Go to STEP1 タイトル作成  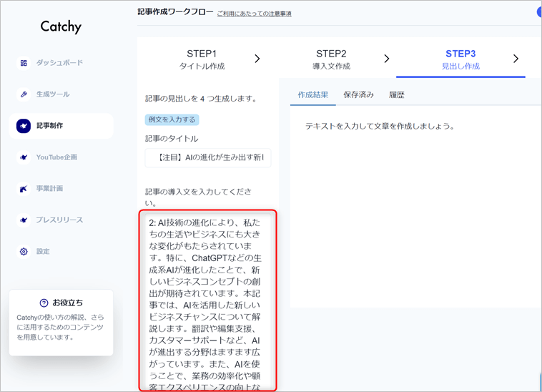coord(202,59)
